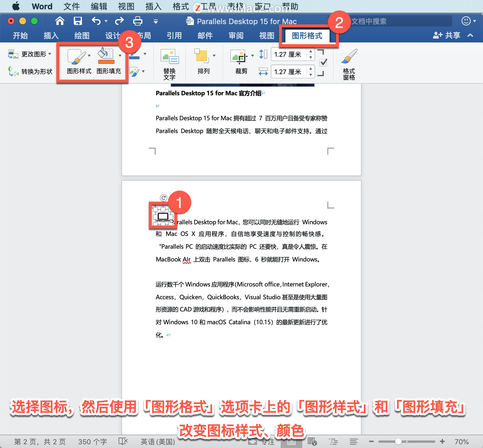Open the 编辑 menu in menu bar
Screen dimensions: 483x448
tap(99, 6)
